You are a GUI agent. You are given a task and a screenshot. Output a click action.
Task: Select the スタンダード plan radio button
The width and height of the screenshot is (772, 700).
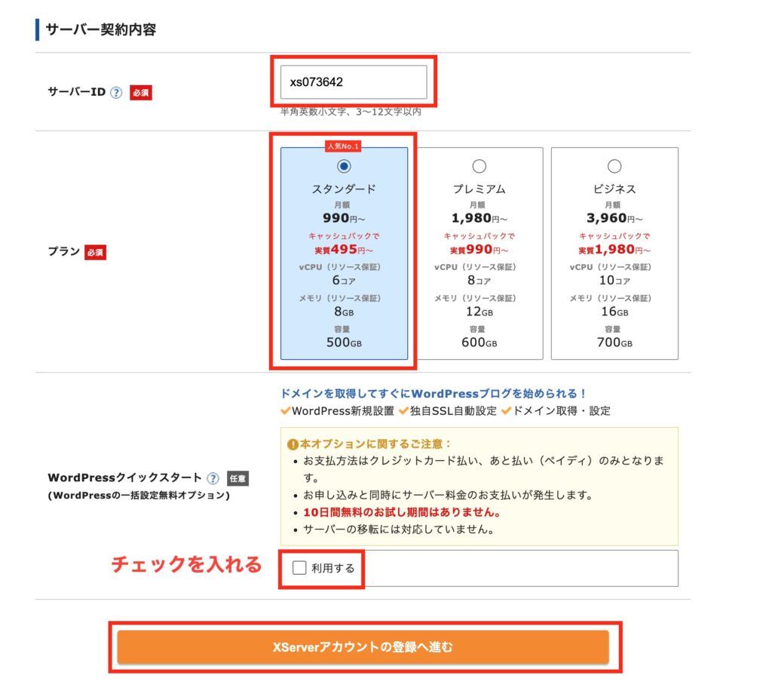pyautogui.click(x=344, y=166)
